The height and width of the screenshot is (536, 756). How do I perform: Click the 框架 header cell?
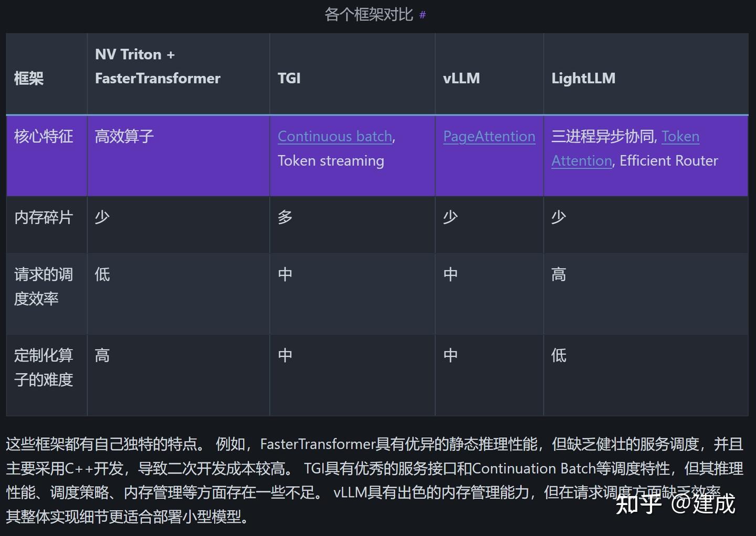(x=28, y=78)
